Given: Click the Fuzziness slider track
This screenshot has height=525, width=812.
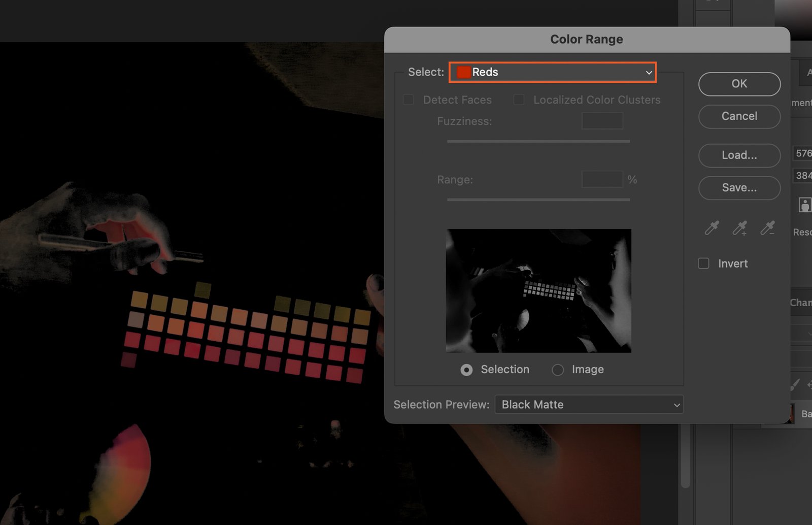Looking at the screenshot, I should [x=538, y=141].
